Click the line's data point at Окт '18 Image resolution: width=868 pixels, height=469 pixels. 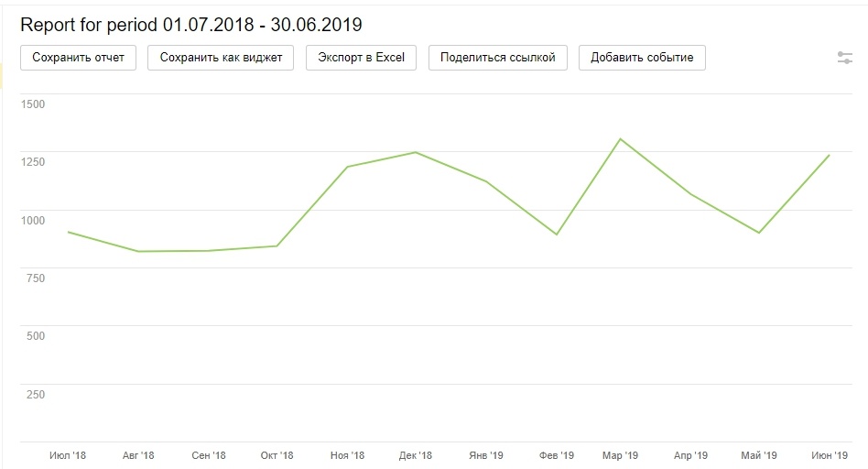click(277, 245)
